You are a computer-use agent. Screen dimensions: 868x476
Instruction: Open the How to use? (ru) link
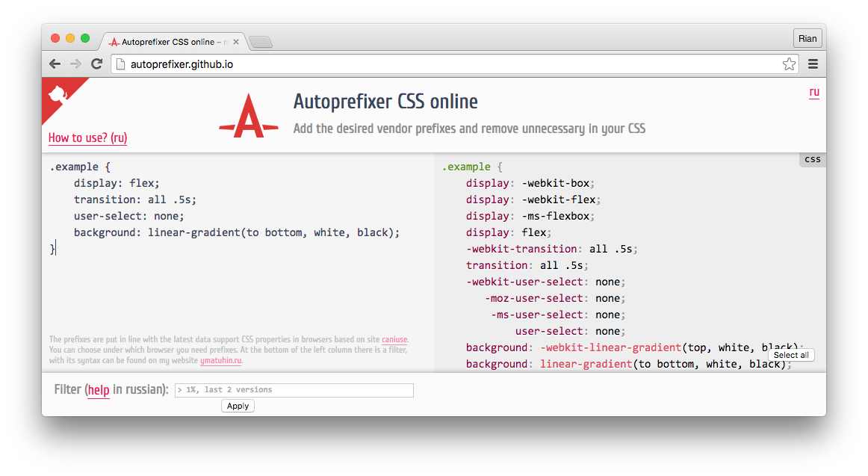click(87, 138)
